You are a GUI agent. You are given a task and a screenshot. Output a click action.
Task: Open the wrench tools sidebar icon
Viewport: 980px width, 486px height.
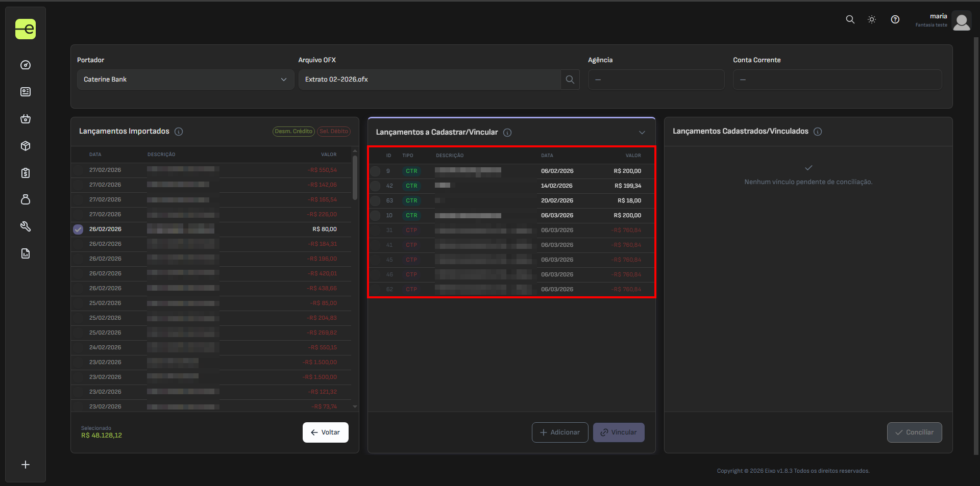click(26, 226)
